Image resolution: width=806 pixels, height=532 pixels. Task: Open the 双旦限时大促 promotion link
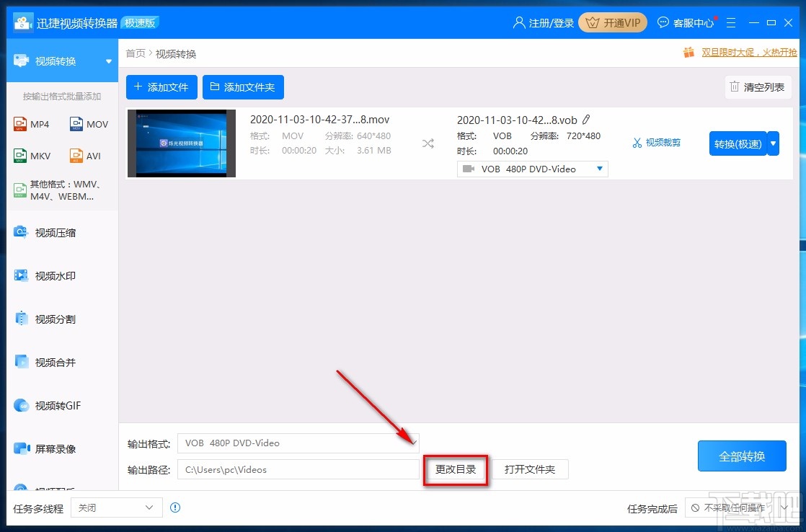coord(749,52)
